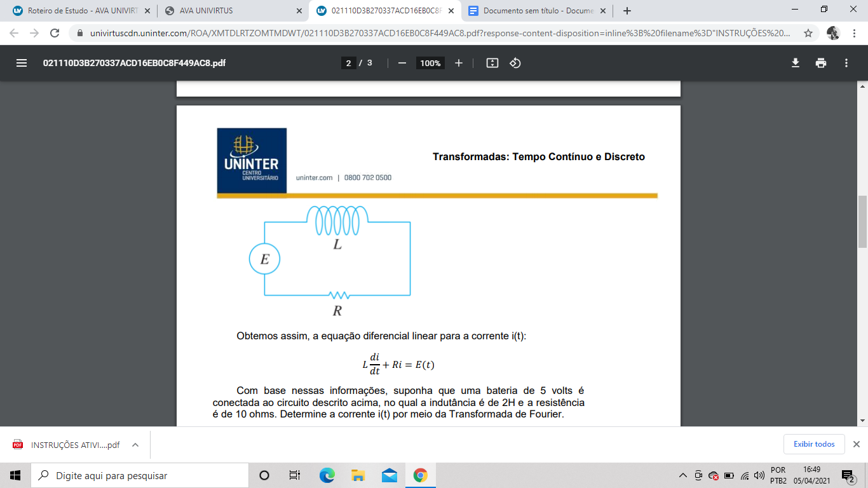Expand options for downloaded INSTRUÇÕES PDF
The width and height of the screenshot is (868, 488).
[135, 445]
